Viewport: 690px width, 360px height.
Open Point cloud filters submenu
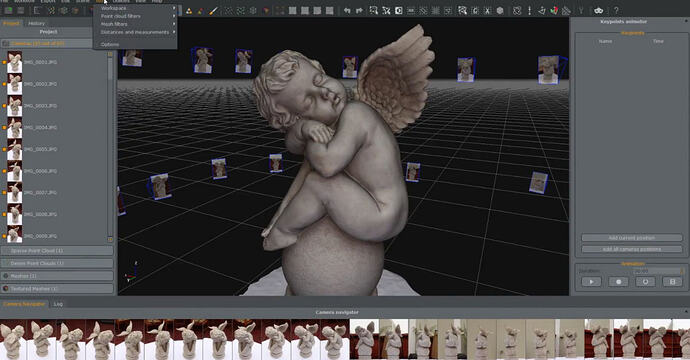(135, 16)
